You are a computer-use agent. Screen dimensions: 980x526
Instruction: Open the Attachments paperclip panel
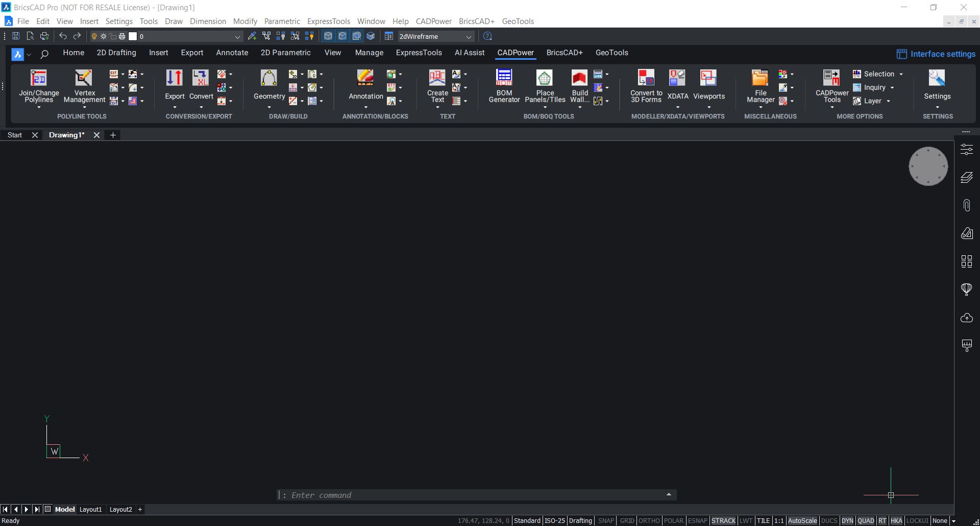click(967, 205)
